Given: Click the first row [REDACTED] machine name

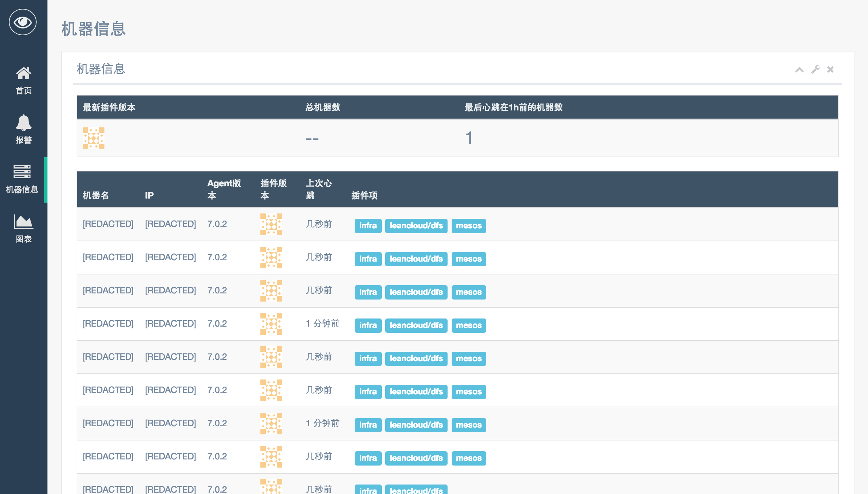Looking at the screenshot, I should pos(108,224).
